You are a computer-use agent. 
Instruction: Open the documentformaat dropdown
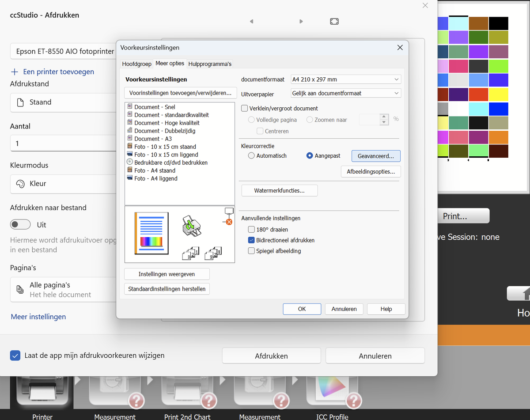pyautogui.click(x=345, y=79)
